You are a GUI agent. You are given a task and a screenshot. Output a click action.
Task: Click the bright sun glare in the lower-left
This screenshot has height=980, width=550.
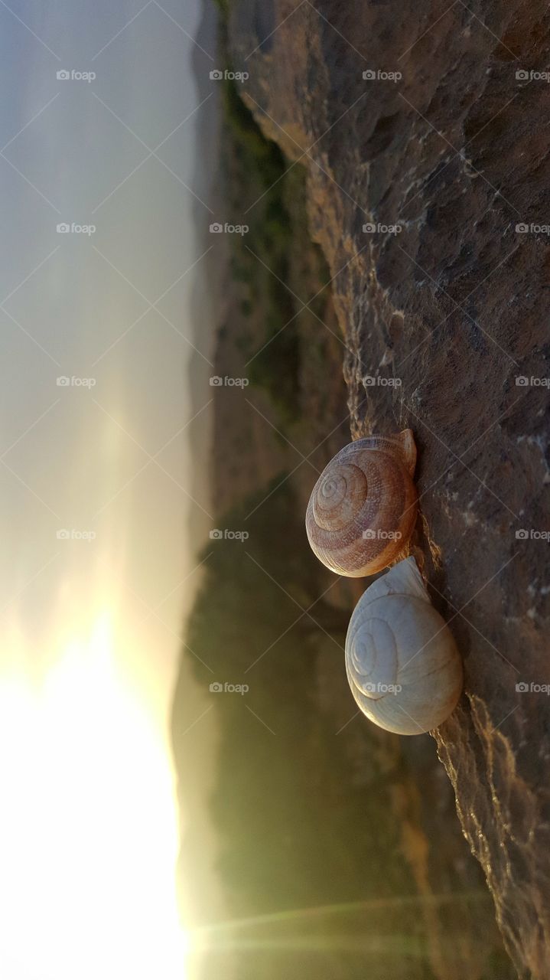pyautogui.click(x=76, y=804)
